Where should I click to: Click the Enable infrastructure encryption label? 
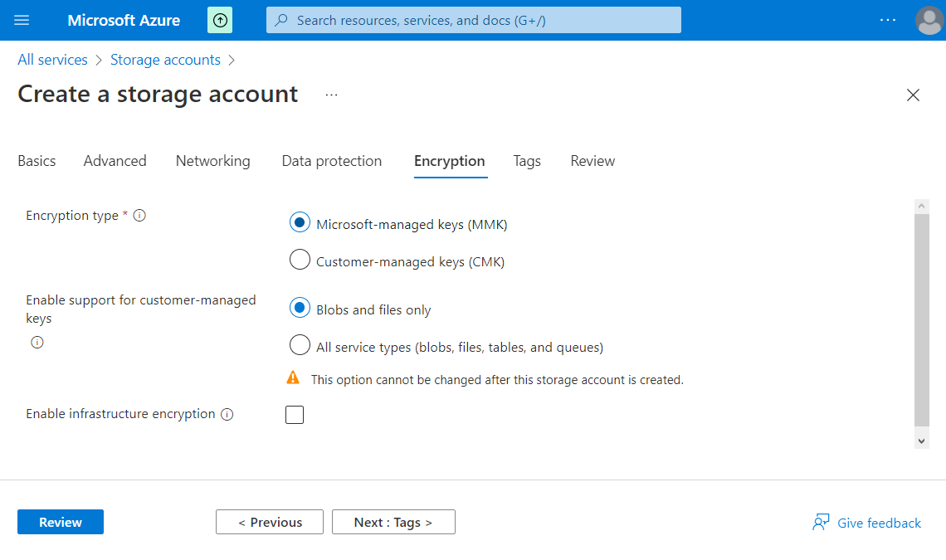pyautogui.click(x=120, y=414)
